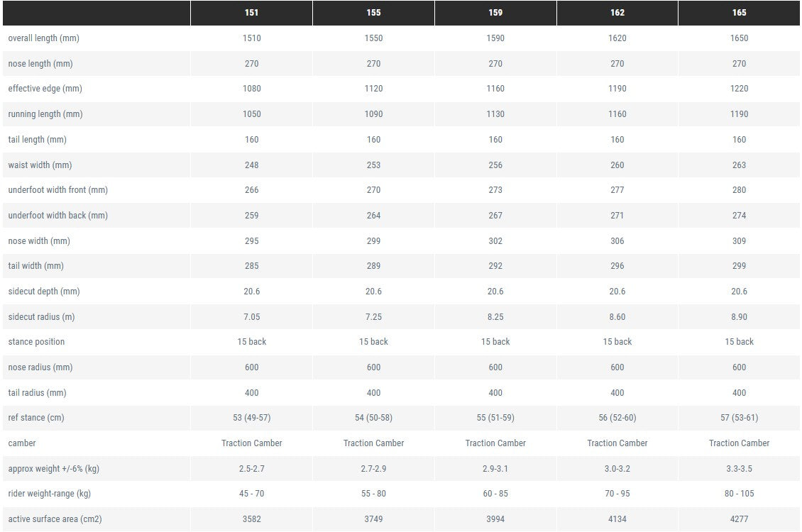802x532 pixels.
Task: Click the sidecut radius (m) row label
Action: pos(41,317)
